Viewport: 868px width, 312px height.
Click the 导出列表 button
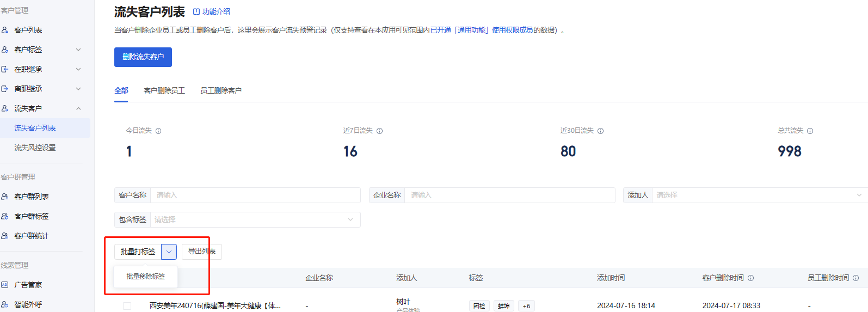pos(202,252)
